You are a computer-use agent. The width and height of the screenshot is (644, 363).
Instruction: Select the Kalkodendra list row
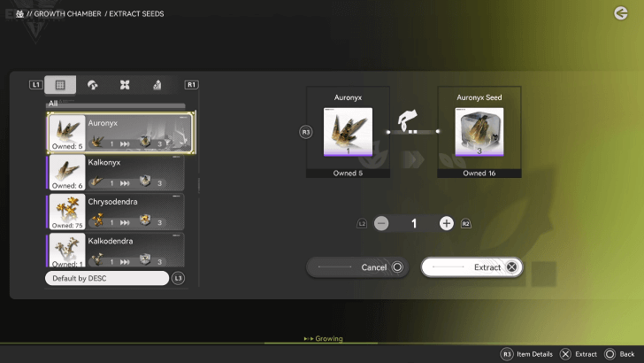tap(115, 251)
